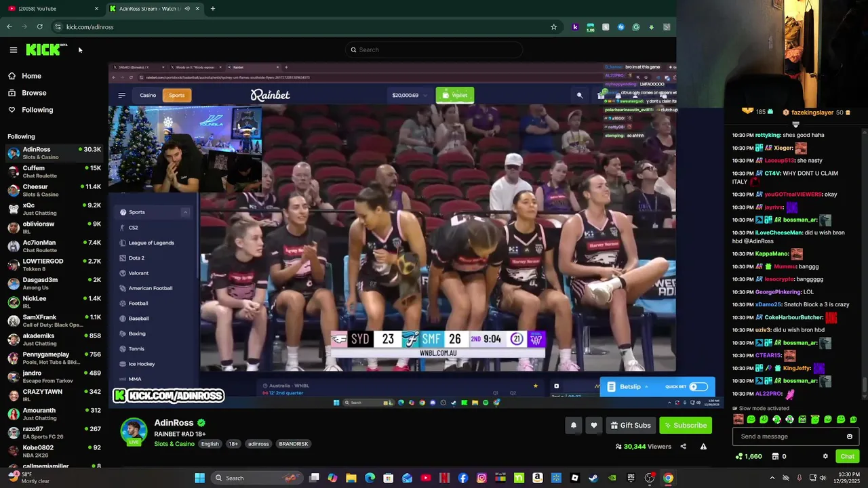
Task: Go back in browser history
Action: [9, 27]
